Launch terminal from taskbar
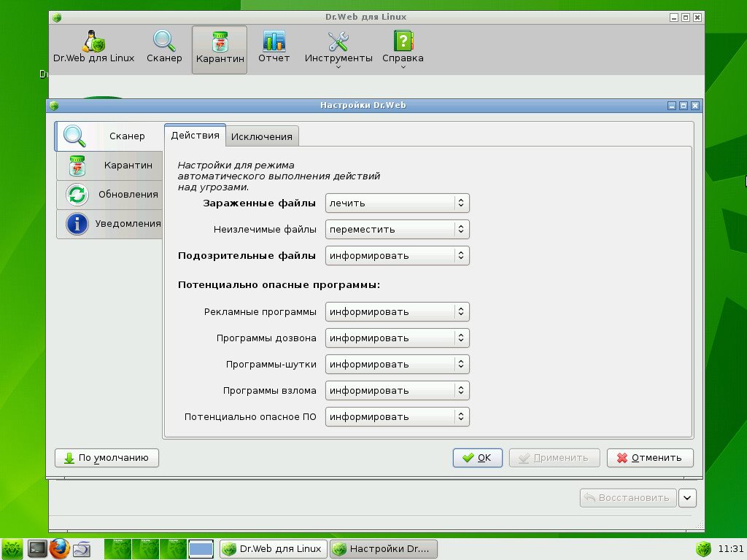The image size is (747, 560). (x=37, y=548)
